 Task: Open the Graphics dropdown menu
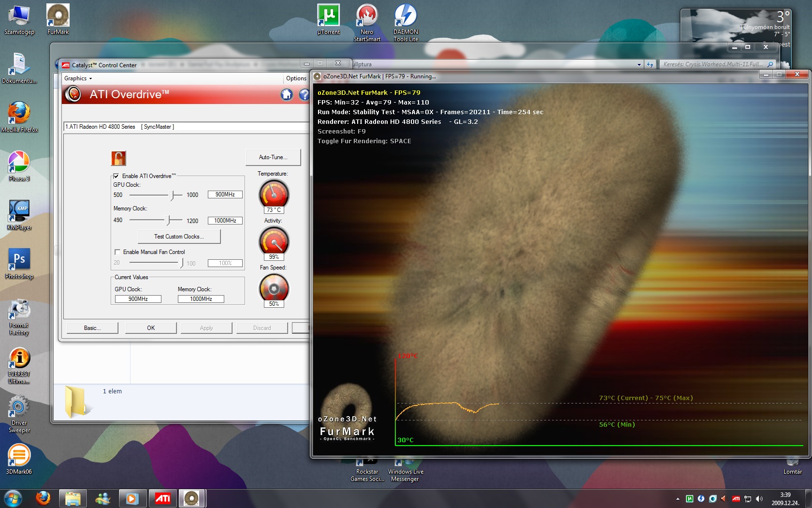(x=78, y=78)
